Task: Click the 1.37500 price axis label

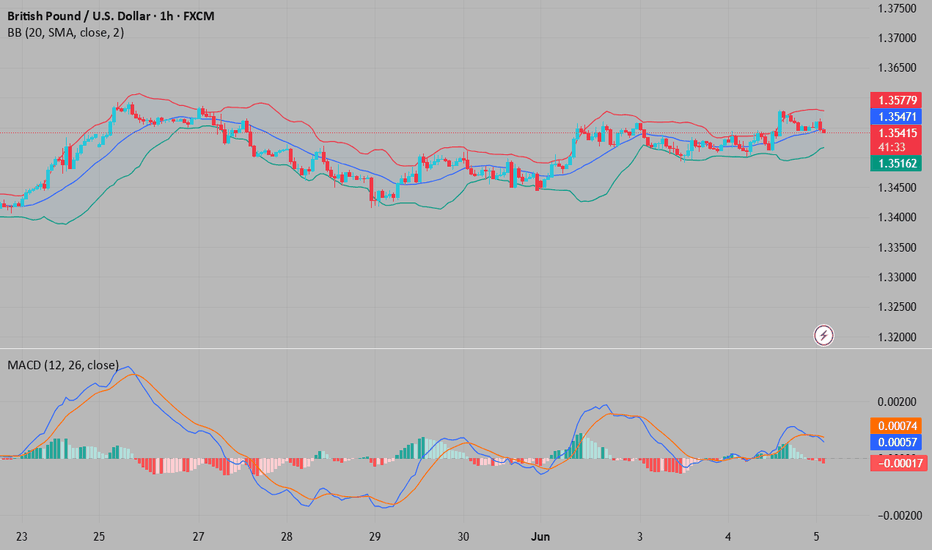Action: [x=897, y=8]
